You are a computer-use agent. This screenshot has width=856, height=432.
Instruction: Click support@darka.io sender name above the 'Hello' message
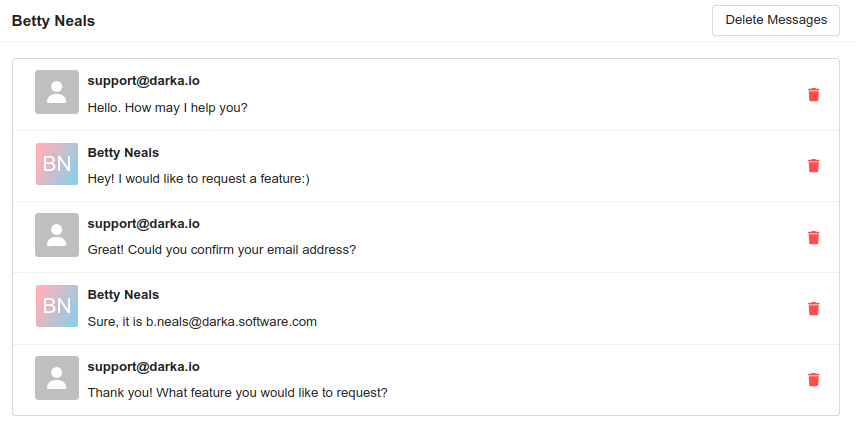point(143,80)
